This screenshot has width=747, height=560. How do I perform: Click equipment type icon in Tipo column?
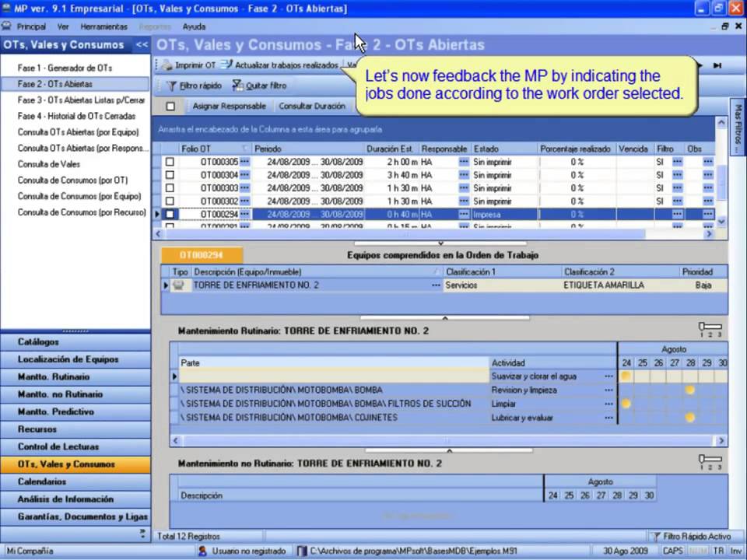[x=179, y=285]
